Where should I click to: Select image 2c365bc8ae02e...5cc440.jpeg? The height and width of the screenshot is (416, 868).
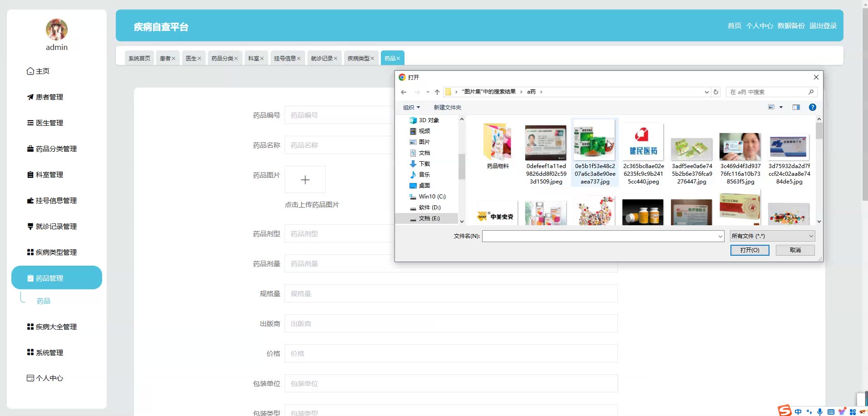pos(643,154)
